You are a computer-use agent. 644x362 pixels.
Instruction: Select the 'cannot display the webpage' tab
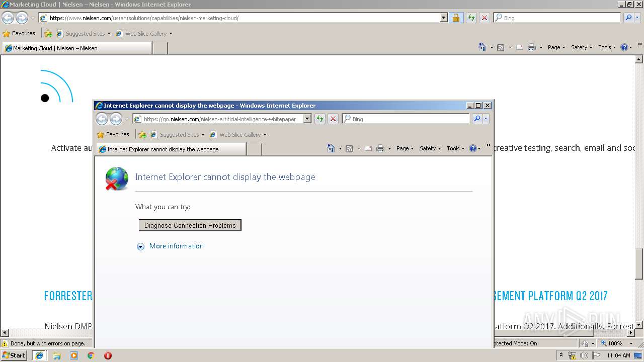click(x=171, y=149)
